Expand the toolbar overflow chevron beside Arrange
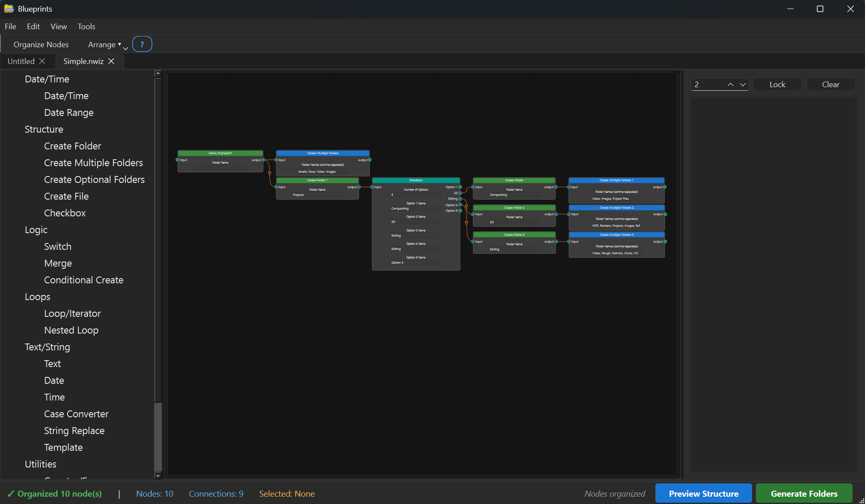Screen dimensions: 865x504 coord(125,49)
